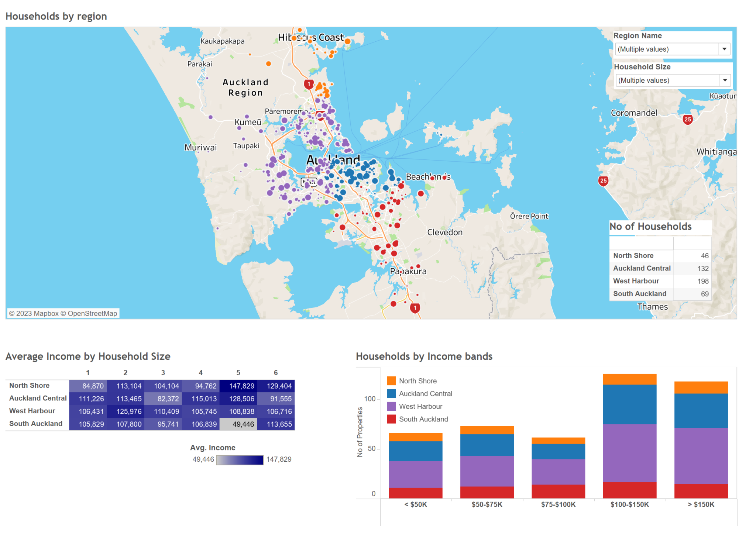This screenshot has height=541, width=756.
Task: Select the West Harbour row showing 198
Action: [x=636, y=281]
